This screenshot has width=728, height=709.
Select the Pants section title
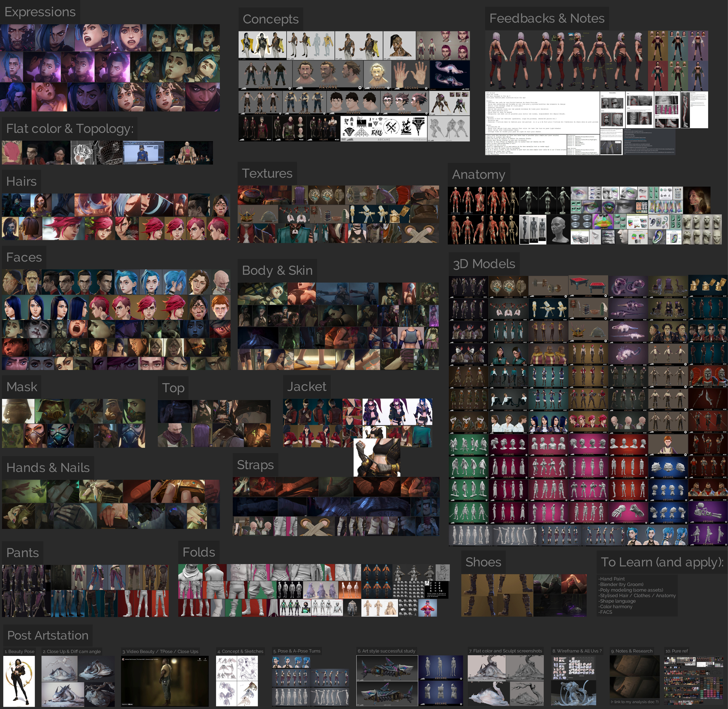coord(22,553)
